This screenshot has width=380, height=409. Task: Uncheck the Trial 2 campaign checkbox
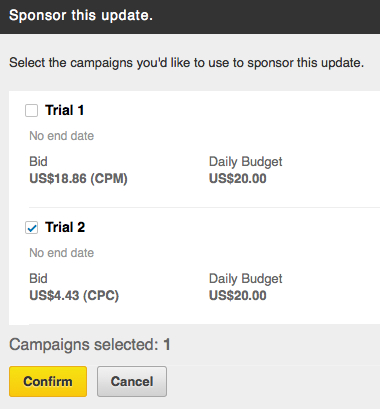pyautogui.click(x=31, y=228)
